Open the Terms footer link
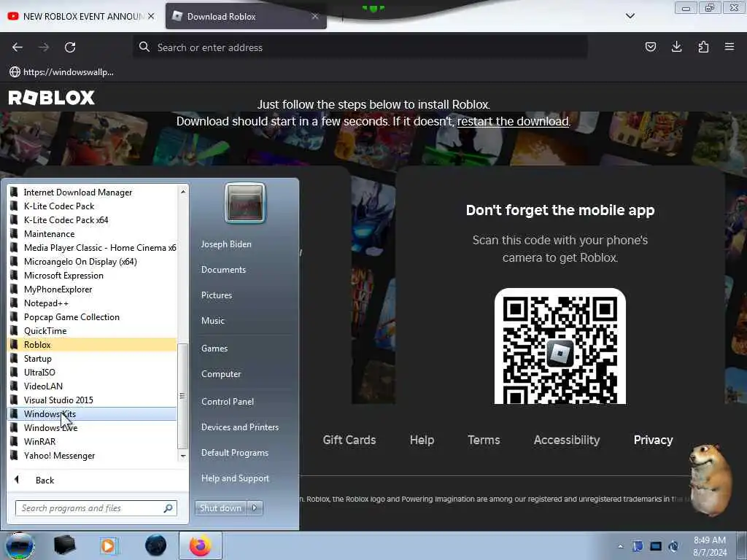Viewport: 747px width, 560px height. pyautogui.click(x=484, y=440)
